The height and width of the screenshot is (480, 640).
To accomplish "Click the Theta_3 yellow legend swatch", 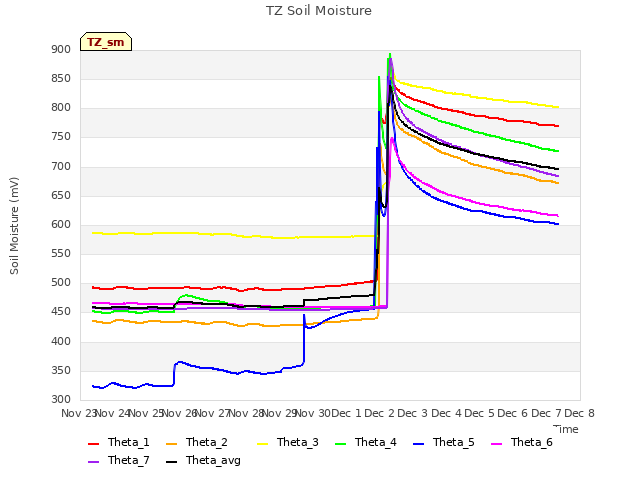I will pos(262,443).
